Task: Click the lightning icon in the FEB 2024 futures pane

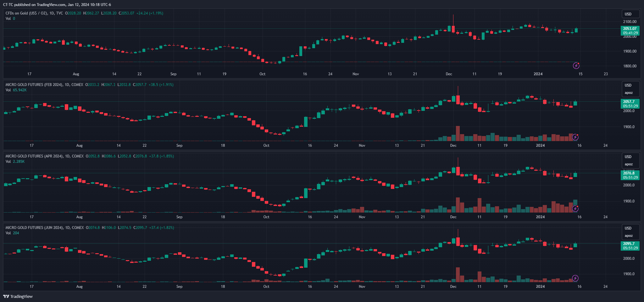Action: pos(575,137)
